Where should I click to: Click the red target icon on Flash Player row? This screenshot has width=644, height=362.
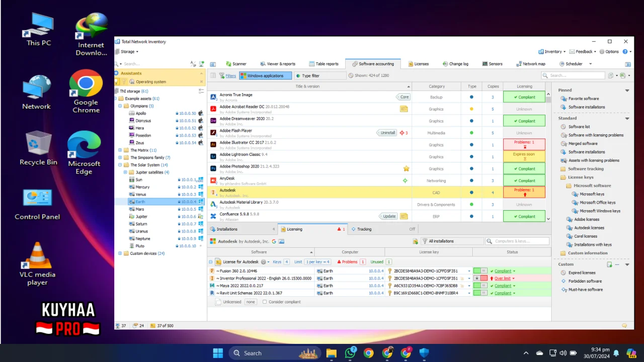401,133
